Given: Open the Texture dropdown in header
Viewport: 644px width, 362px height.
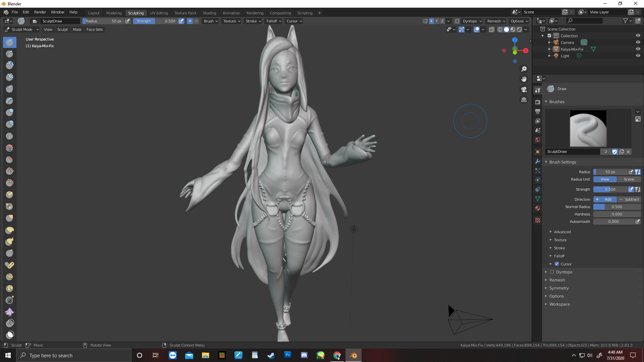Looking at the screenshot, I should click(x=231, y=21).
